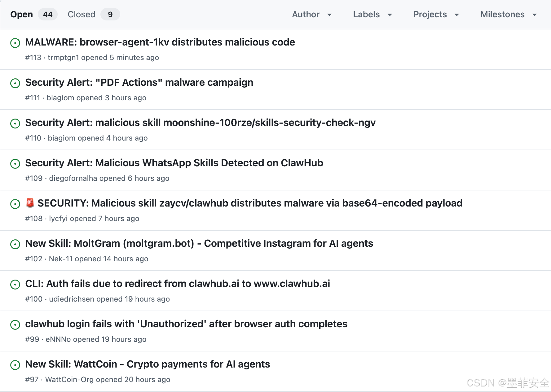Click author WattCoin-Org on issue #97
This screenshot has height=392, width=551.
[x=69, y=380]
